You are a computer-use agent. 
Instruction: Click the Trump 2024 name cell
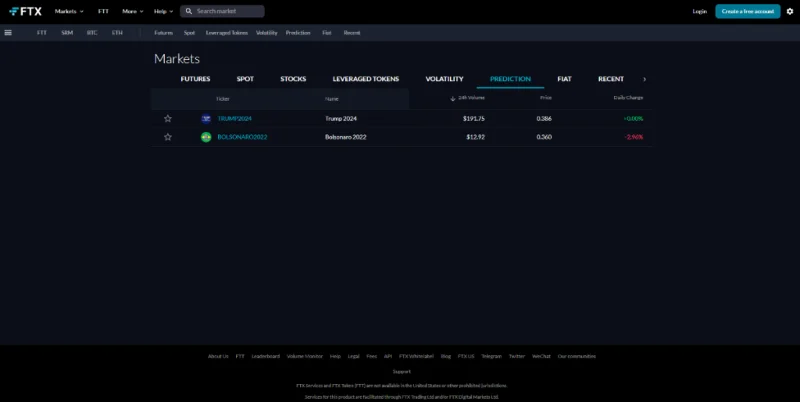(x=341, y=118)
